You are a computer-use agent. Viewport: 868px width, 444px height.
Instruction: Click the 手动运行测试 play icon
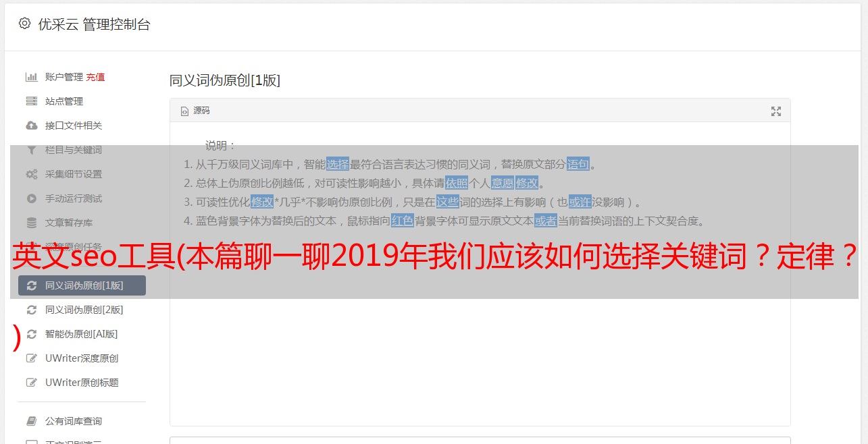pyautogui.click(x=31, y=198)
